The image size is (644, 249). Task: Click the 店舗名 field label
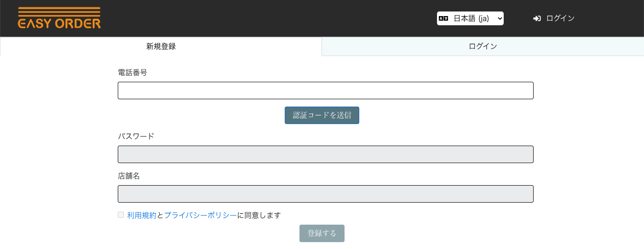point(129,176)
